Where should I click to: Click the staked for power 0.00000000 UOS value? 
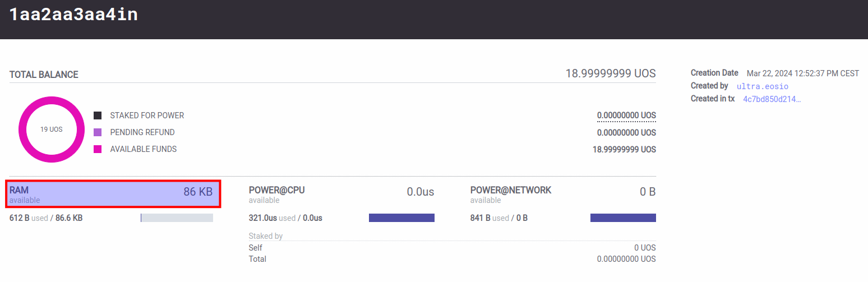click(626, 115)
